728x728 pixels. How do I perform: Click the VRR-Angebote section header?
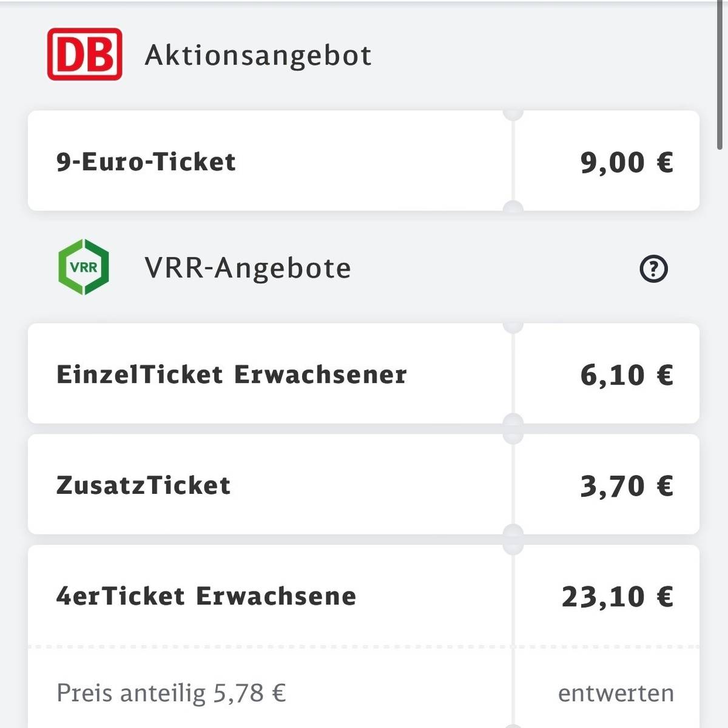246,268
